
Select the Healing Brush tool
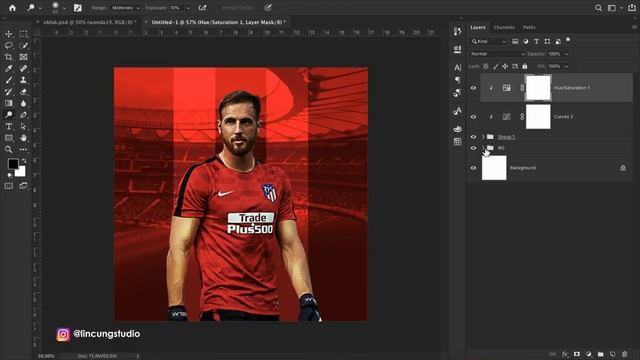coord(23,68)
